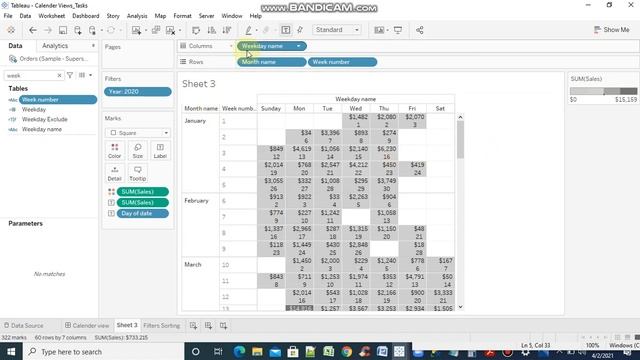Screen dimensions: 640x360
Task: Click the Month name pill on Rows
Action: click(271, 62)
